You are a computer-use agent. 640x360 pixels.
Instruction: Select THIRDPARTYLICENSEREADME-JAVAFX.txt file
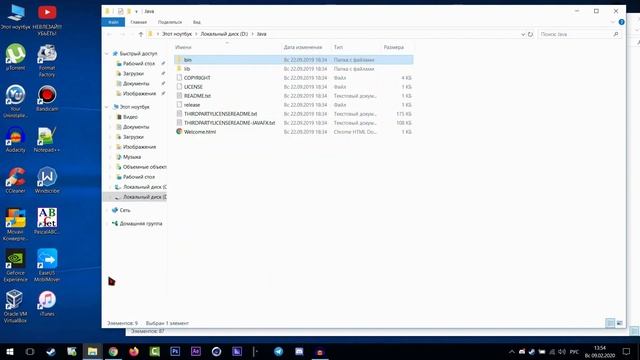click(x=294, y=122)
